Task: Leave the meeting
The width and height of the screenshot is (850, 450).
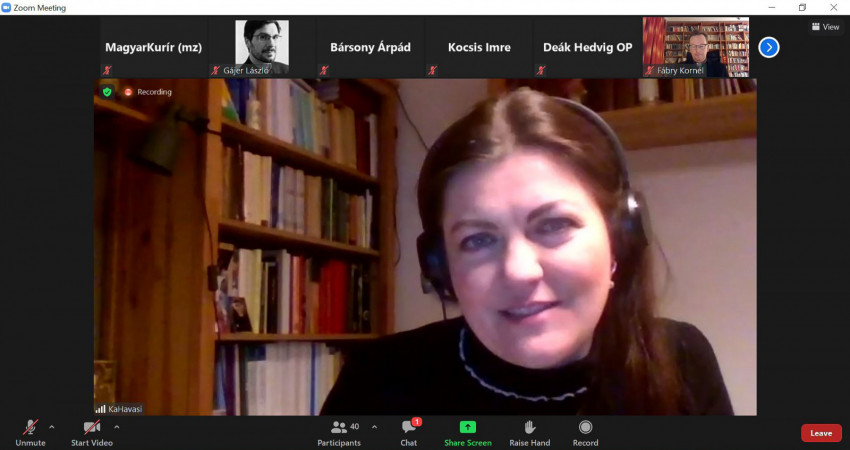Action: point(820,433)
